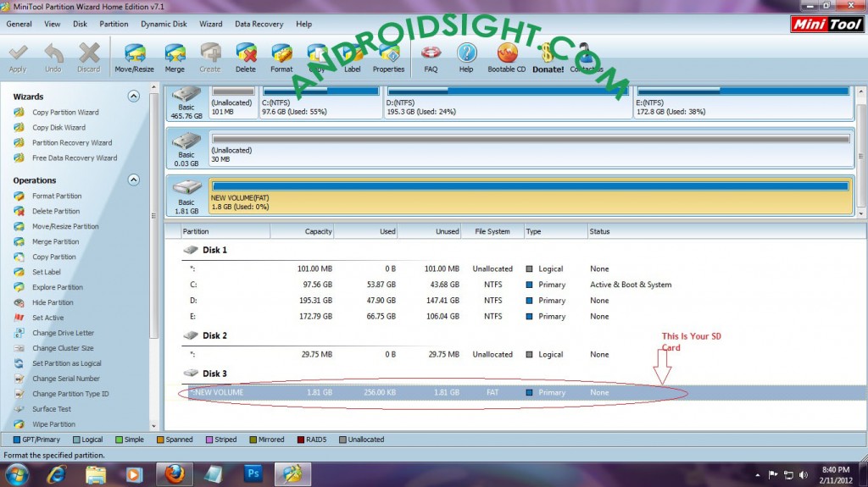Open Firefox from the taskbar
Screen dimensions: 868x487
pyautogui.click(x=174, y=474)
